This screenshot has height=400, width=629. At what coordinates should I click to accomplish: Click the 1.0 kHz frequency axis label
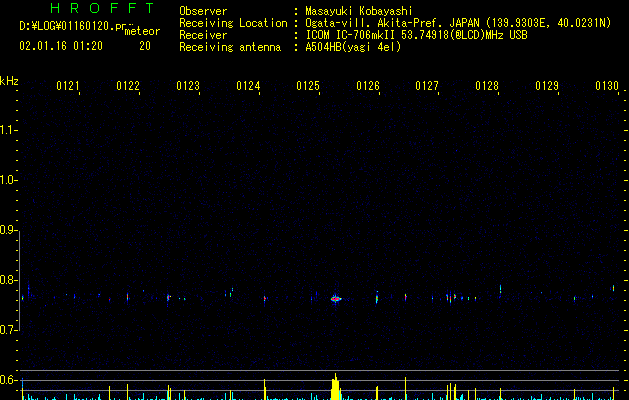[8, 180]
